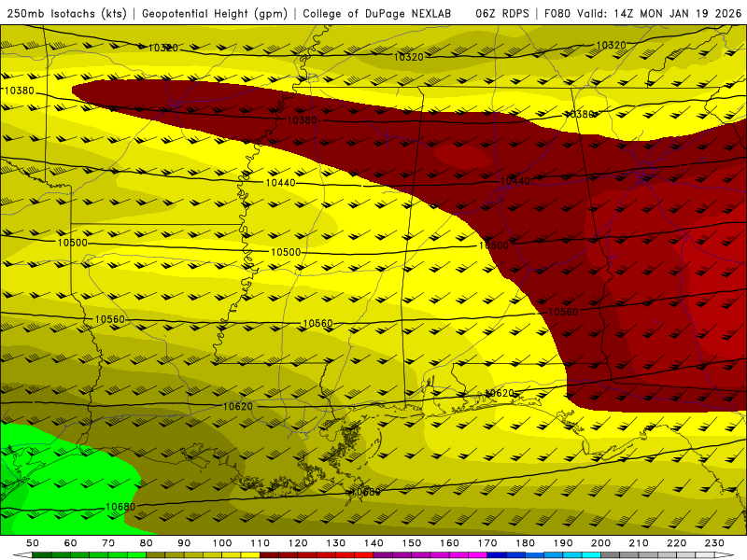Click the '230' legend scale value
Screen dimensions: 747x560
(714, 543)
